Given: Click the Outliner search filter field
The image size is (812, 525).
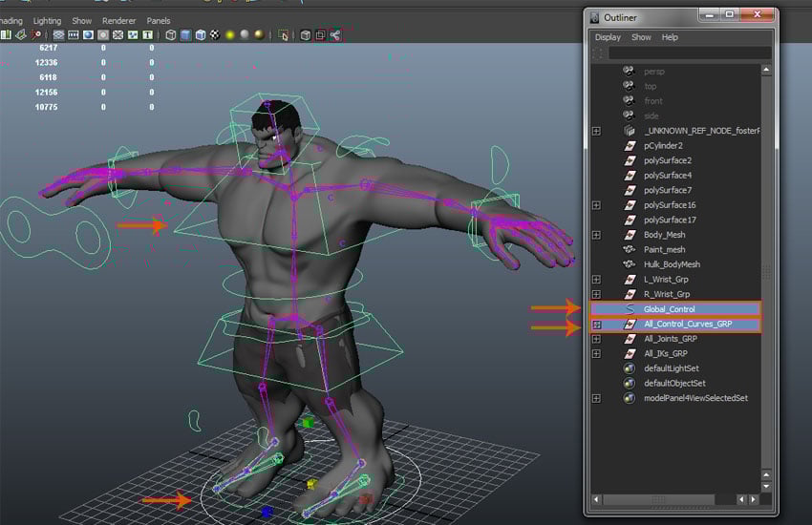Looking at the screenshot, I should (688, 53).
